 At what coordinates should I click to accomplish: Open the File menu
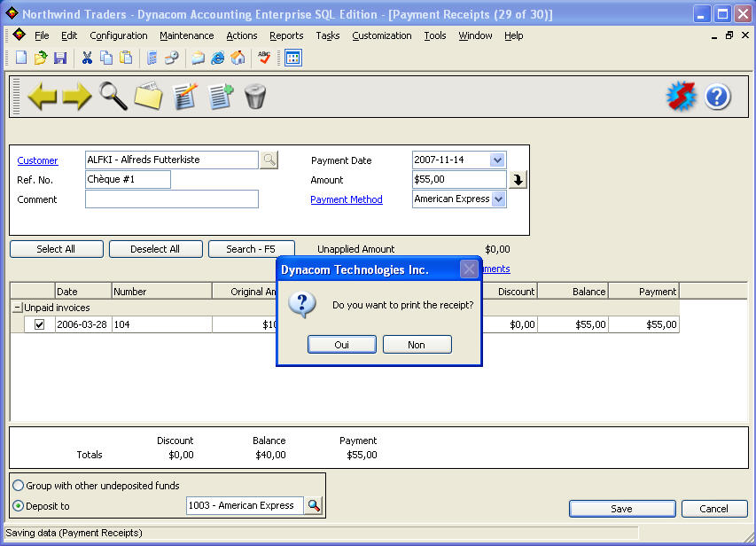42,35
